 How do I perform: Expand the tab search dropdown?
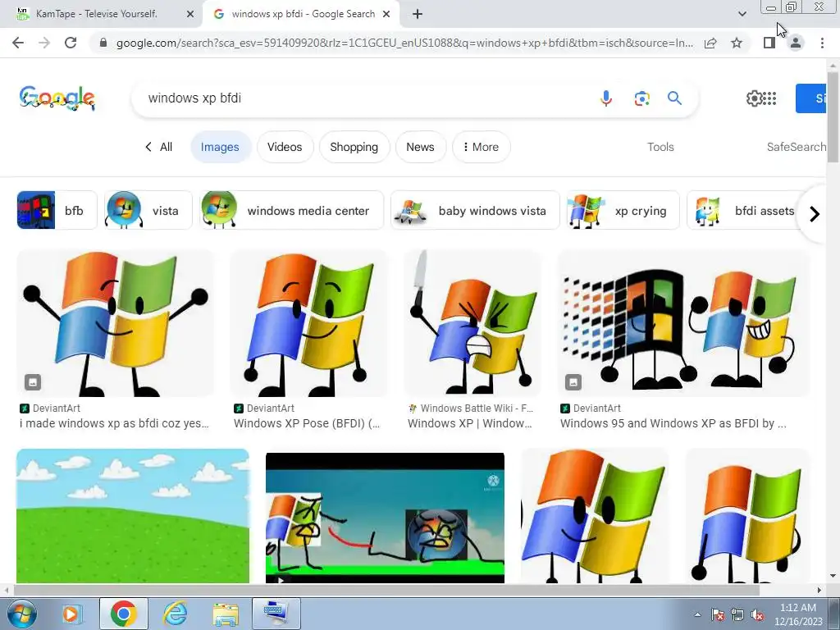(x=742, y=14)
